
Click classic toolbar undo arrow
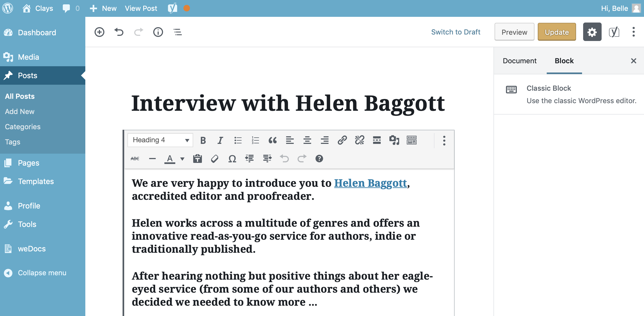pyautogui.click(x=285, y=159)
